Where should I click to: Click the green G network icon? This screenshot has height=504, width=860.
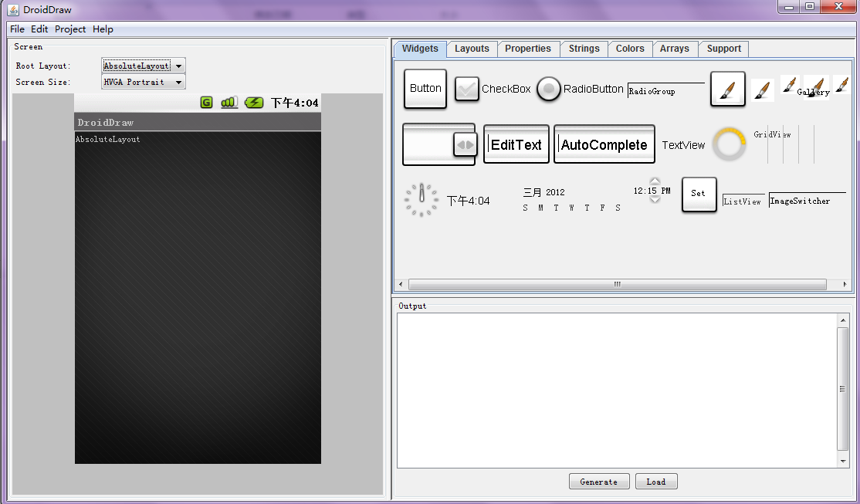coord(206,103)
